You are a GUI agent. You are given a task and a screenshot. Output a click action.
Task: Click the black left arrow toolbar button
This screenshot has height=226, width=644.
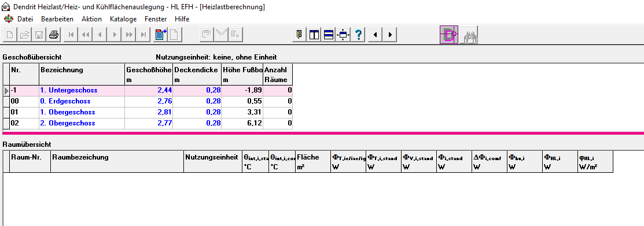(376, 35)
